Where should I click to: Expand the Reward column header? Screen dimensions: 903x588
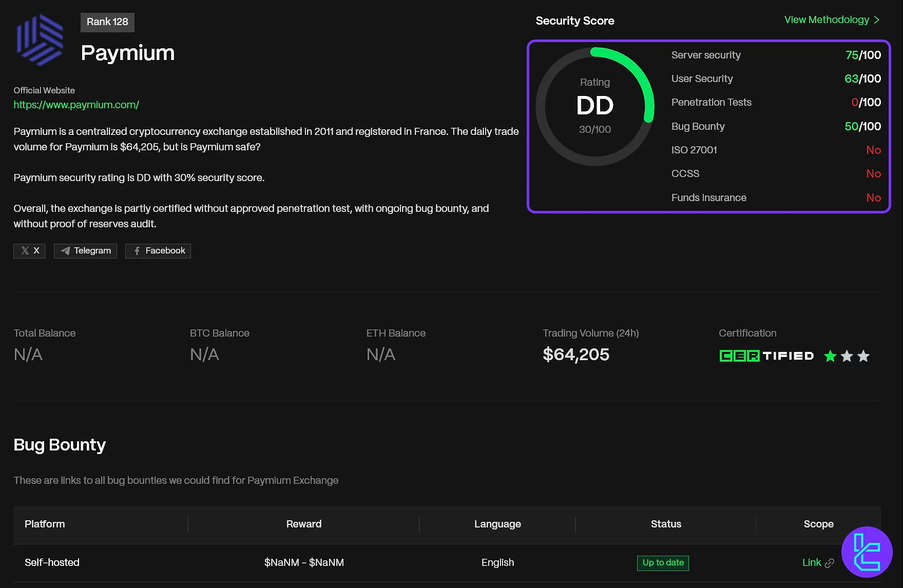point(304,524)
